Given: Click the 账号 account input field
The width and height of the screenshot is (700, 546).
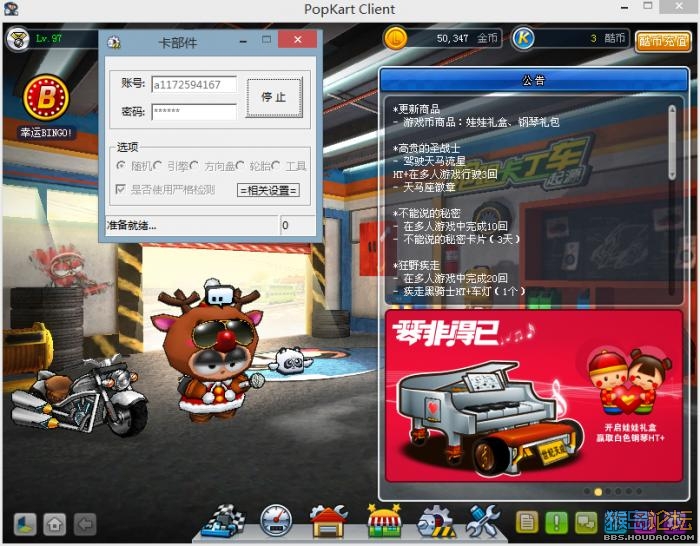Looking at the screenshot, I should pyautogui.click(x=194, y=84).
